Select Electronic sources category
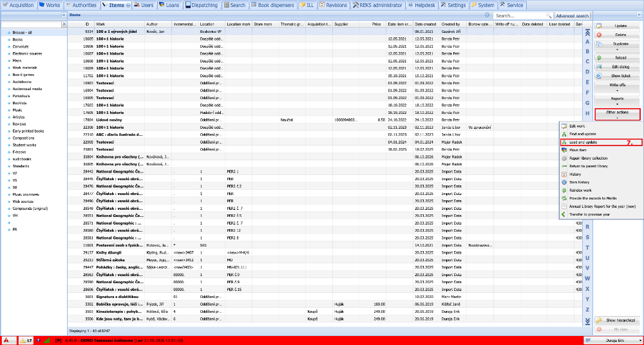The height and width of the screenshot is (345, 644). 27,53
